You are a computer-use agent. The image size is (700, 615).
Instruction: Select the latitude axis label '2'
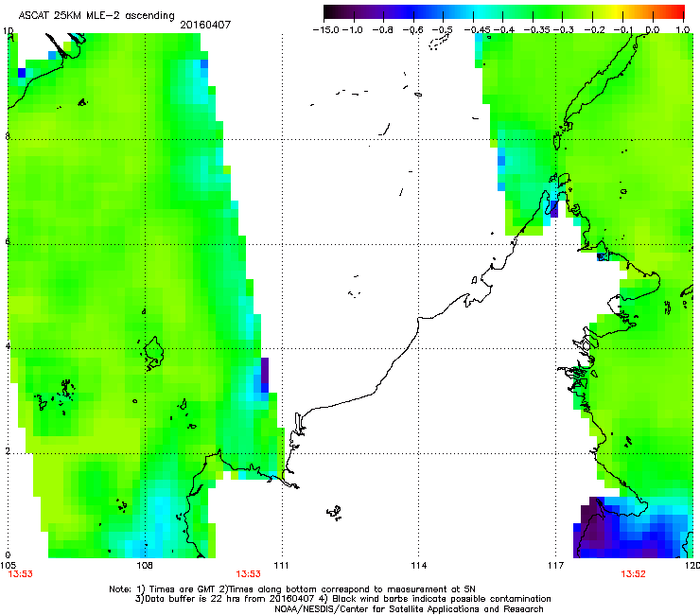click(x=8, y=450)
